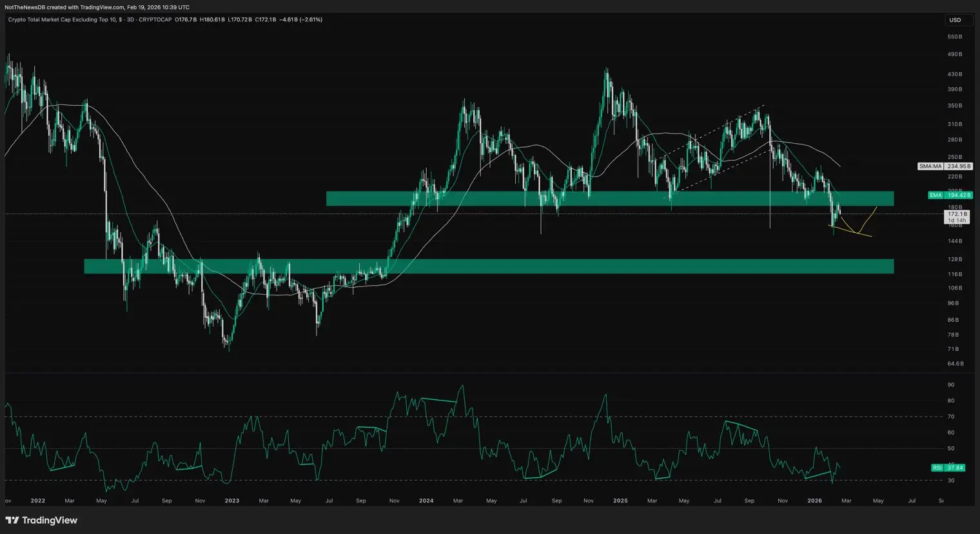This screenshot has width=980, height=534.
Task: Click the 78 B price axis label
Action: click(954, 335)
